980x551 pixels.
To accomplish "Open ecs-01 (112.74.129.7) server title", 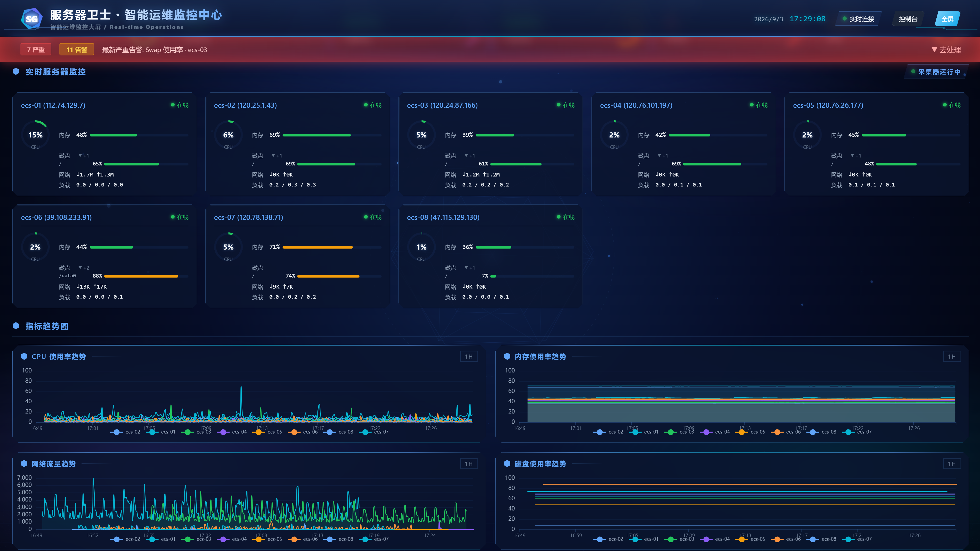I will (53, 105).
